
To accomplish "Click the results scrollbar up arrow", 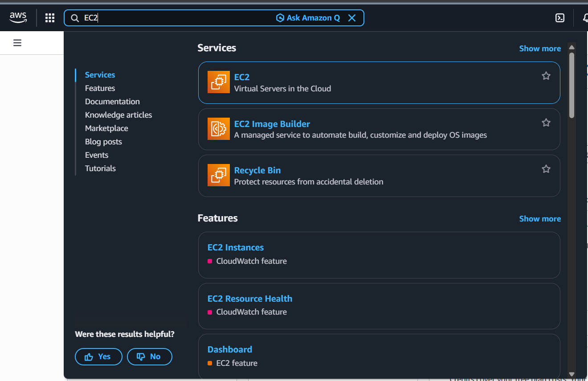I will pyautogui.click(x=572, y=47).
